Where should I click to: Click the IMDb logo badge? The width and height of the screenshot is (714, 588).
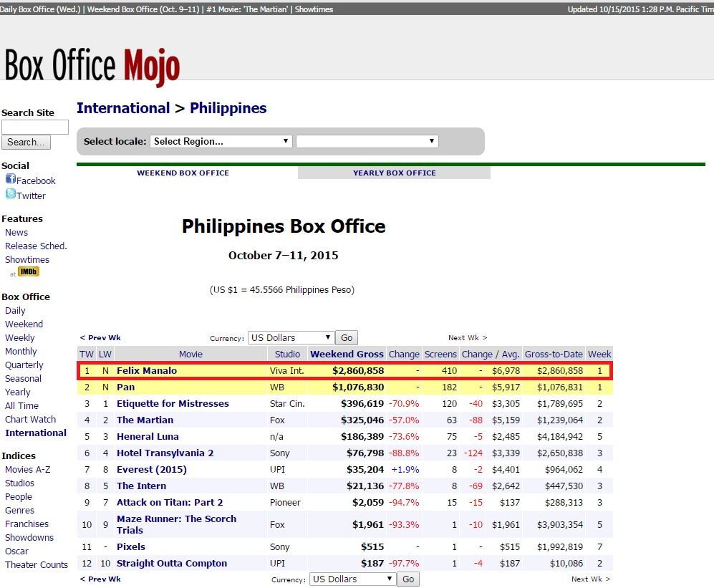[x=29, y=272]
